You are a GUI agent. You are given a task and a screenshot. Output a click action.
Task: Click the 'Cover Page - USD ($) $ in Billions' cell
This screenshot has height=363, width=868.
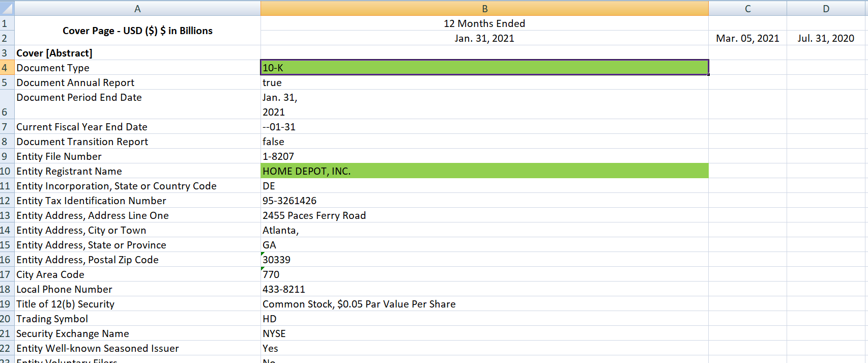[137, 31]
